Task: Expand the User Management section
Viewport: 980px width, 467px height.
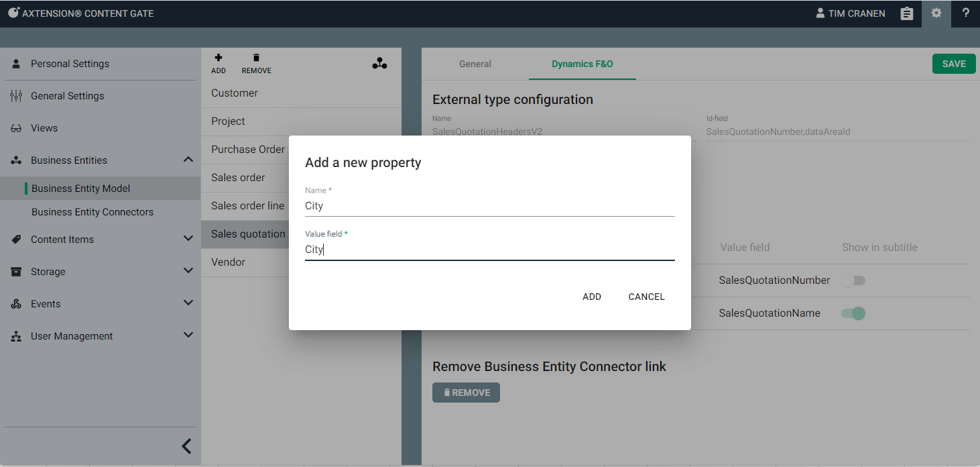Action: coord(188,335)
